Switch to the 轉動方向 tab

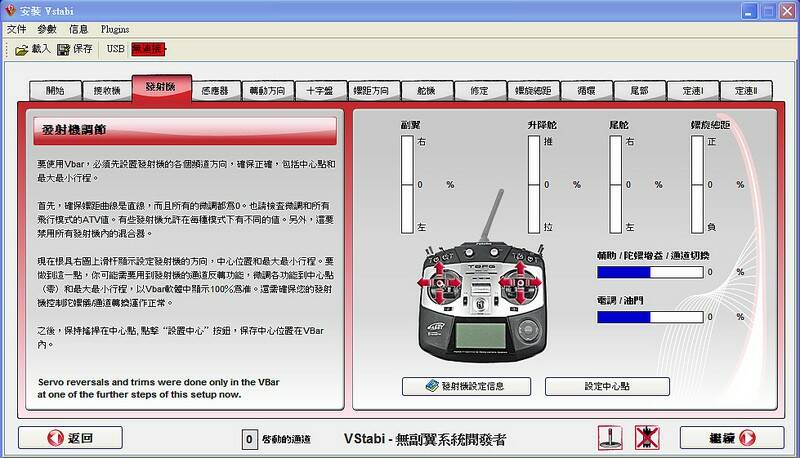point(267,91)
